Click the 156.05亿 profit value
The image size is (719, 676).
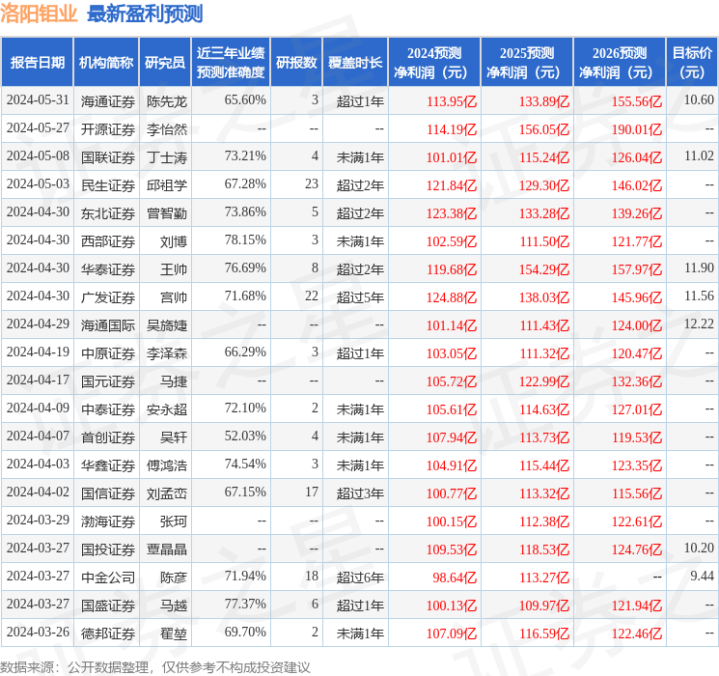[544, 129]
